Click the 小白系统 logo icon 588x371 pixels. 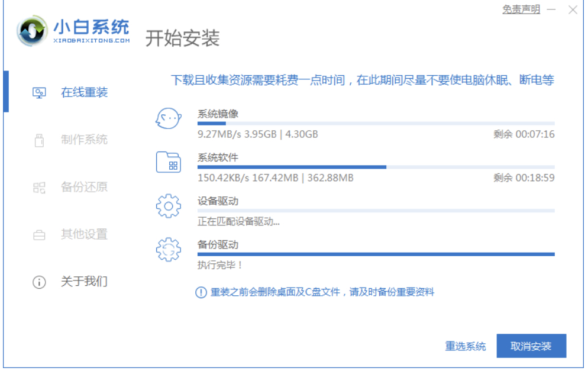coord(34,31)
